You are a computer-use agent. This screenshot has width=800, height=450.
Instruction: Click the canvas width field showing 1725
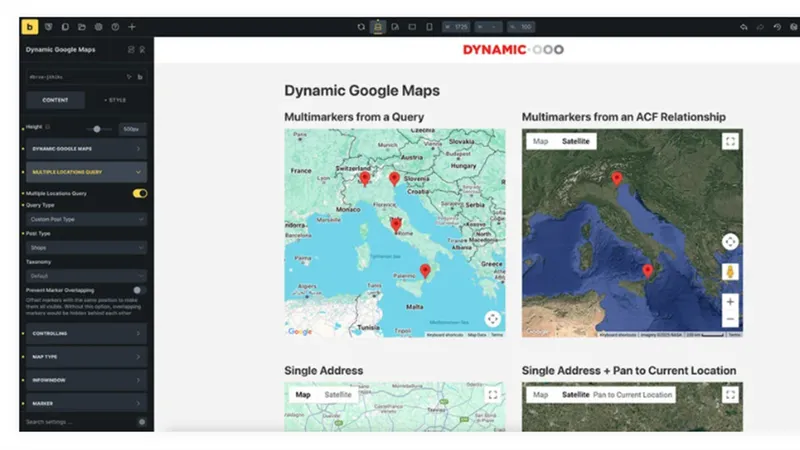[x=456, y=27]
